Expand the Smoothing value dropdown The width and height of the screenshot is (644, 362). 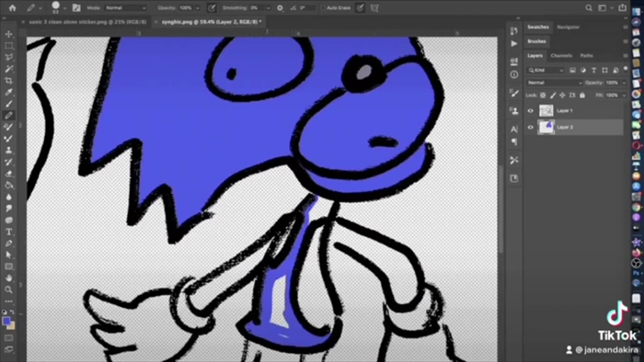269,8
